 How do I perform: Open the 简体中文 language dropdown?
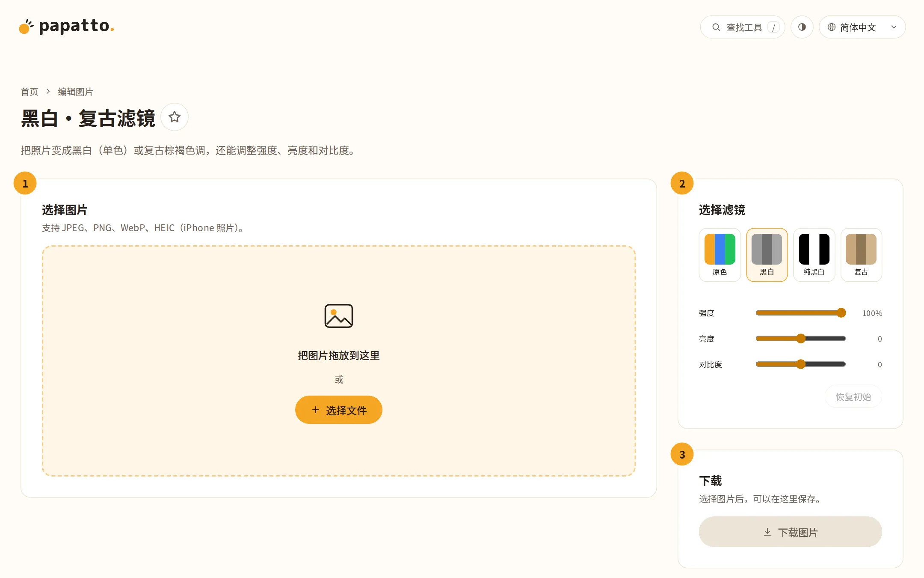862,27
